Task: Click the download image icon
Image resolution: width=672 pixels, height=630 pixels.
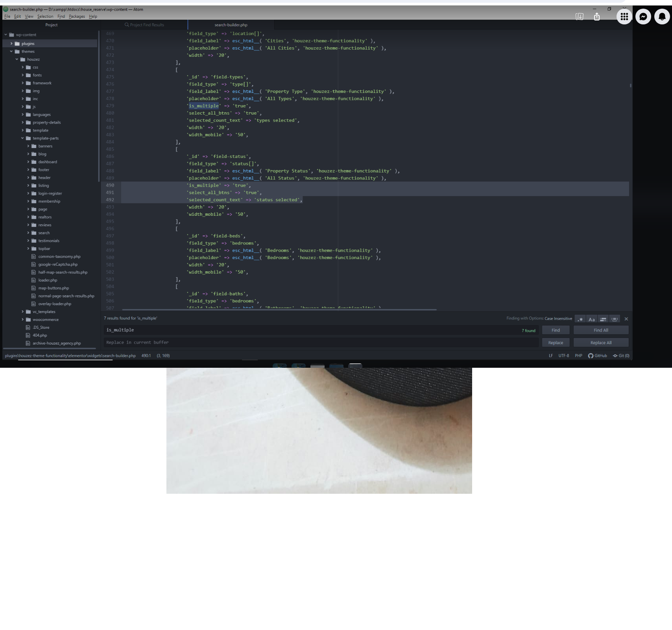Action: pos(580,17)
